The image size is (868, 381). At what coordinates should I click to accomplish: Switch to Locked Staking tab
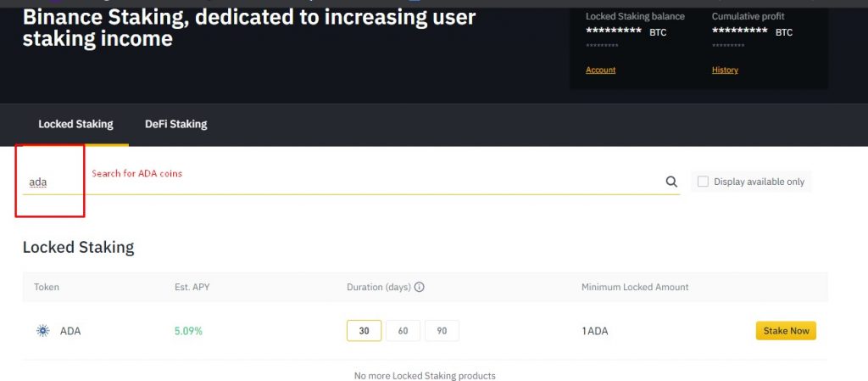(x=75, y=124)
